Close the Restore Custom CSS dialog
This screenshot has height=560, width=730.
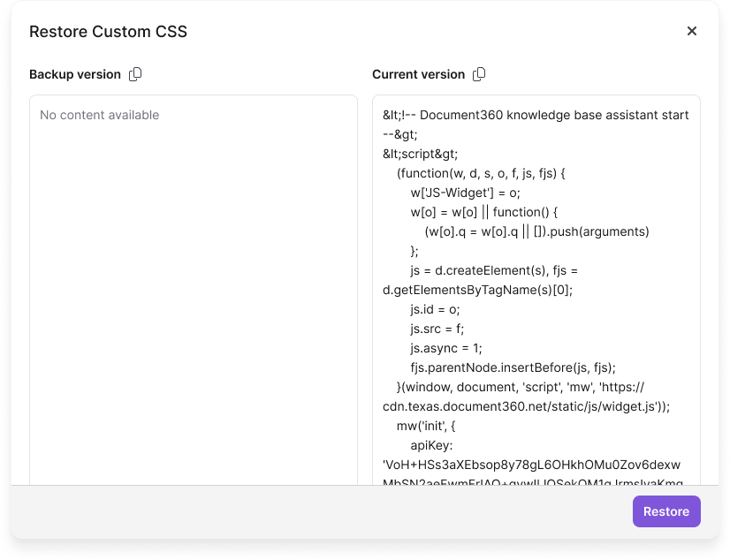692,31
